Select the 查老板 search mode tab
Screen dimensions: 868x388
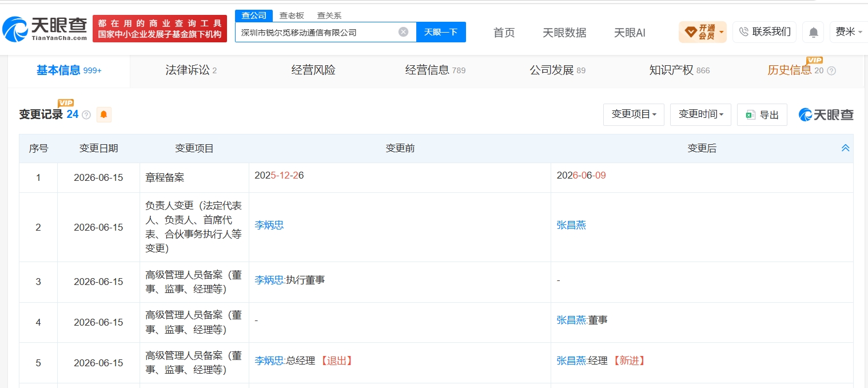(x=292, y=15)
